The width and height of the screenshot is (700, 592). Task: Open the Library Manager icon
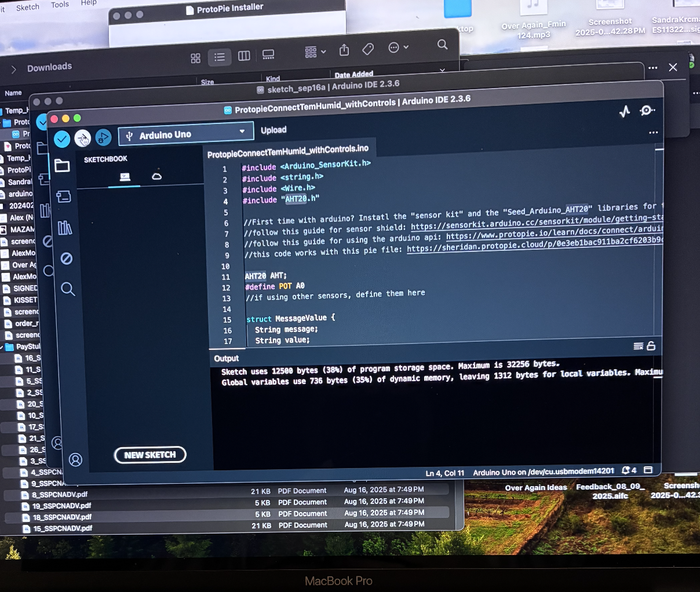[65, 228]
